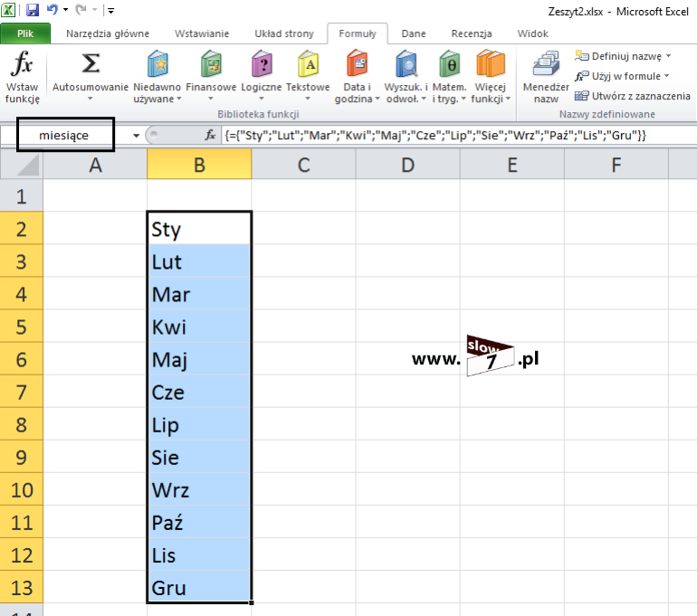Click the miesiące Name Box field
This screenshot has height=616, width=697.
tap(63, 135)
